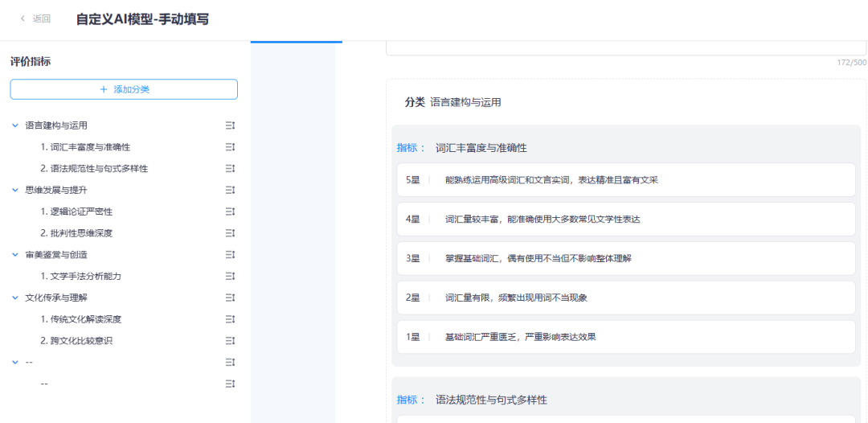Click the page title 自定义AI模型-手动填写
Screen dimensions: 868x423
coord(142,18)
